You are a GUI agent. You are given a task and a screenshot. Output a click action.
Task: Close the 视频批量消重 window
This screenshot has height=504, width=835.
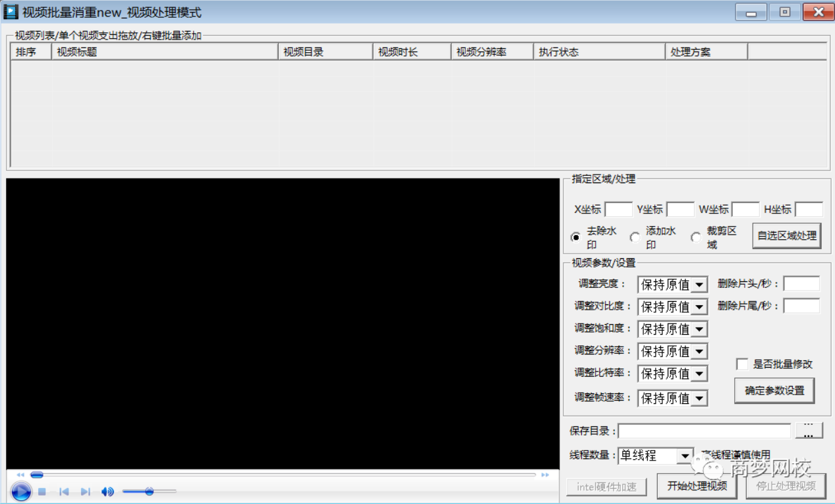click(818, 12)
